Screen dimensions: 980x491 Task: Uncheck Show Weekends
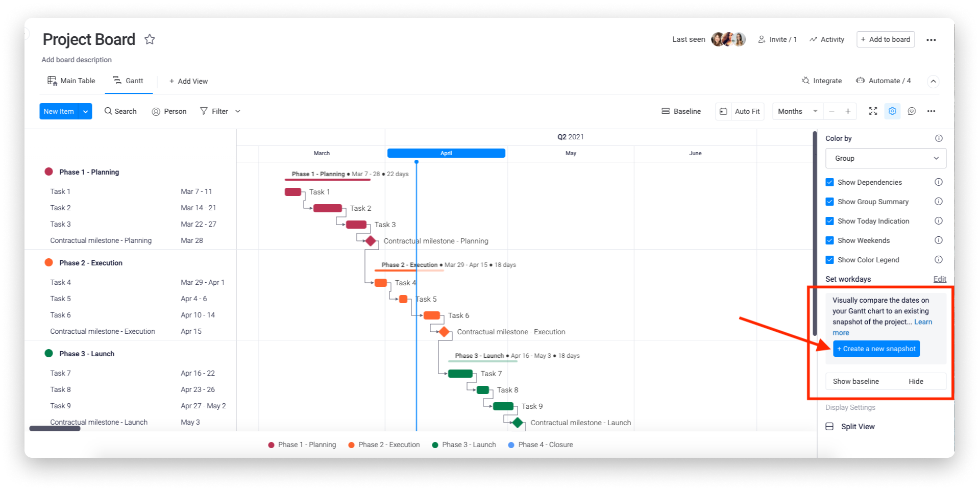coord(829,240)
